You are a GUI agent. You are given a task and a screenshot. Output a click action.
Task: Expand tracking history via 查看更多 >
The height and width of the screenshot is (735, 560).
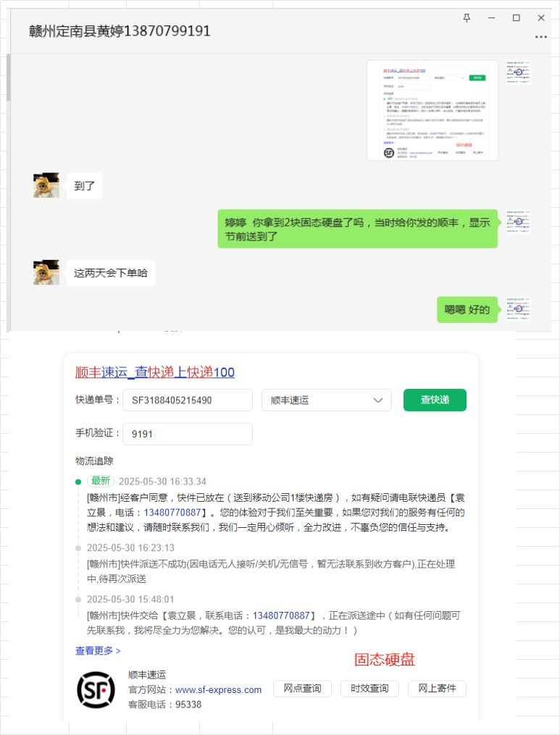tap(98, 650)
